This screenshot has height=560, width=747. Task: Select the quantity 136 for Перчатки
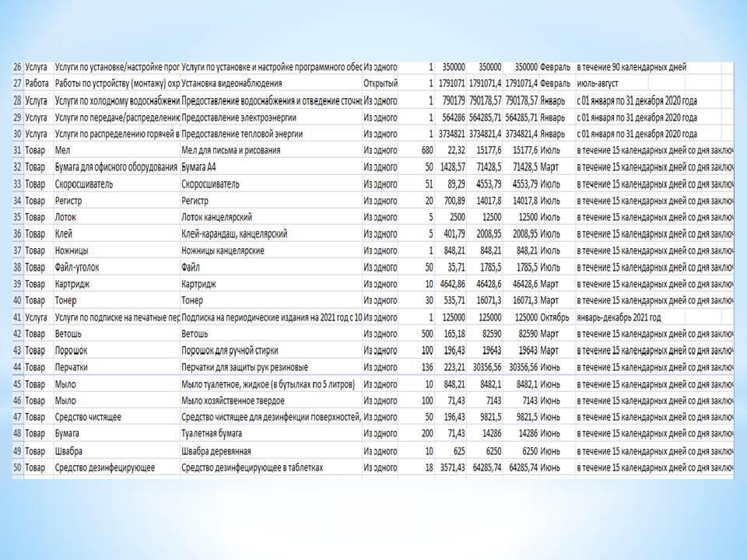(x=427, y=367)
